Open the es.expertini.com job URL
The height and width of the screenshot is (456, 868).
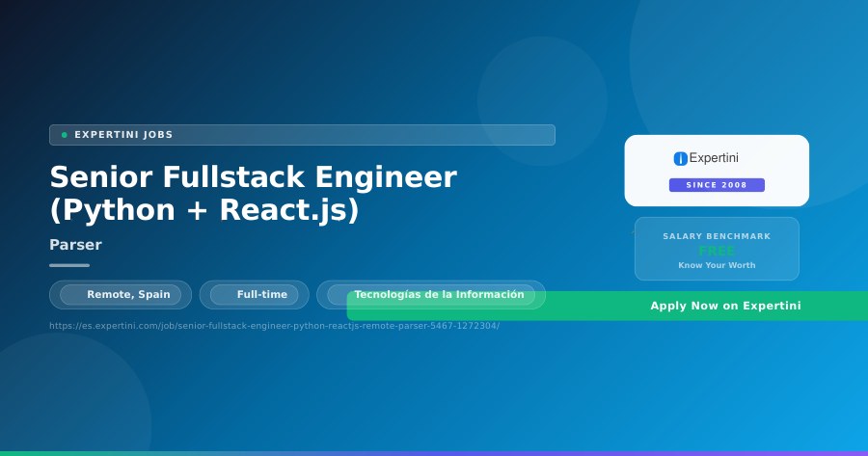[x=275, y=326]
